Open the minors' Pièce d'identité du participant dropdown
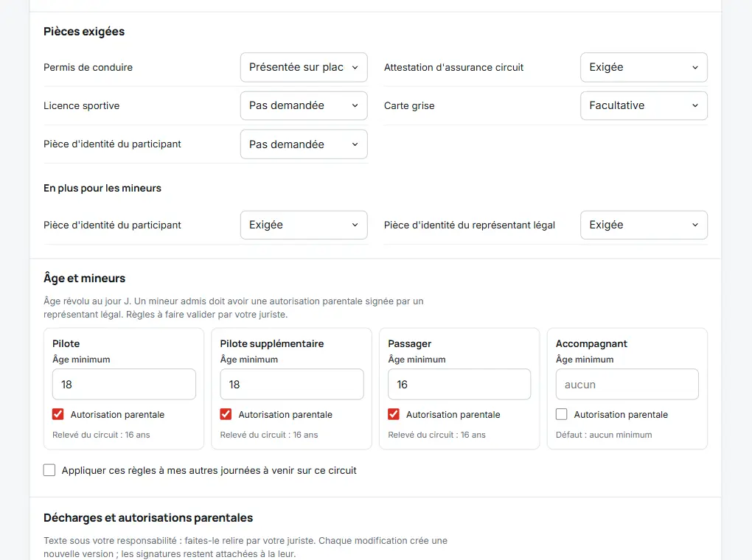Image resolution: width=752 pixels, height=560 pixels. pyautogui.click(x=304, y=225)
